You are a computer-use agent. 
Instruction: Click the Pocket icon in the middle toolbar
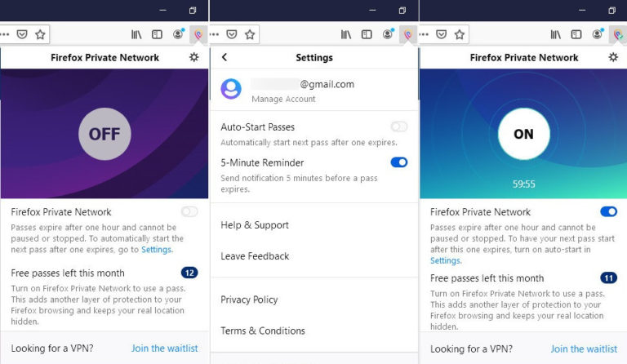click(x=232, y=34)
